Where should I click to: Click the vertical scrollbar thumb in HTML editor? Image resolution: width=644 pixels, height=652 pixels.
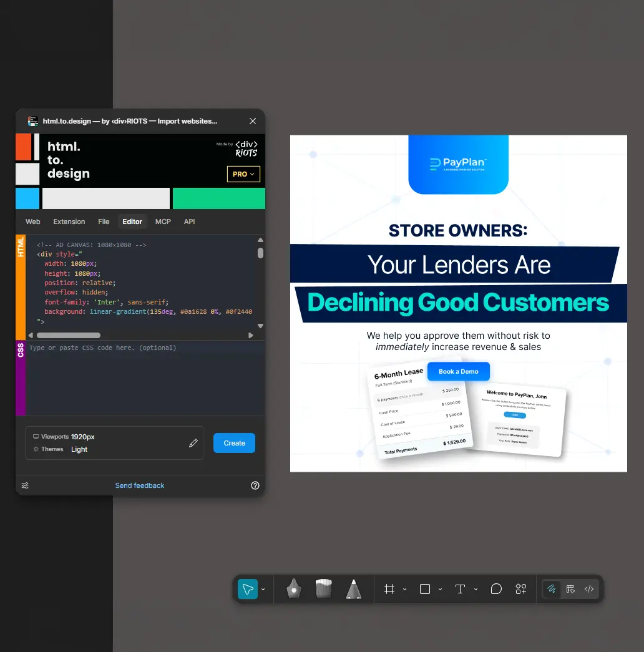[x=260, y=253]
